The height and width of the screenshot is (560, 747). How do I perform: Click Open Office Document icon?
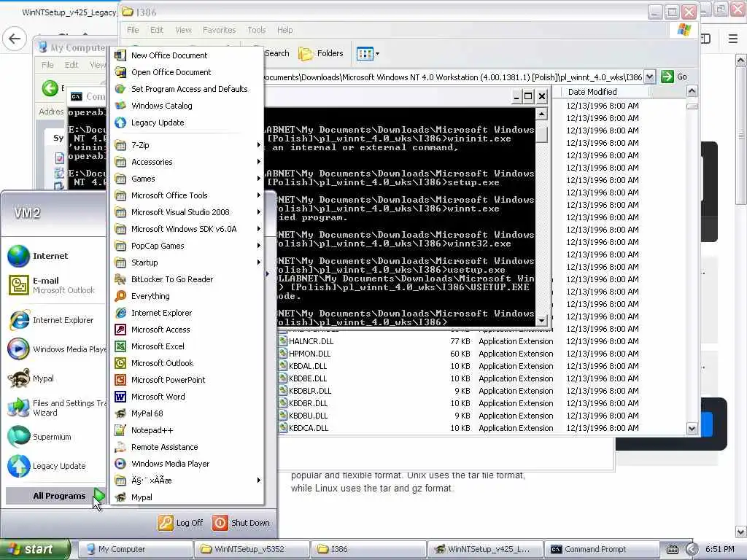pyautogui.click(x=120, y=72)
